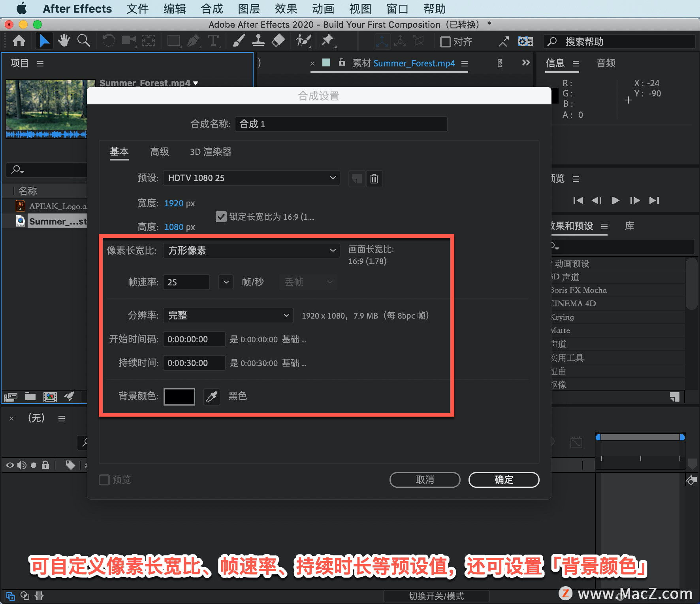
Task: Select the Rectangle shape tool
Action: pyautogui.click(x=174, y=41)
